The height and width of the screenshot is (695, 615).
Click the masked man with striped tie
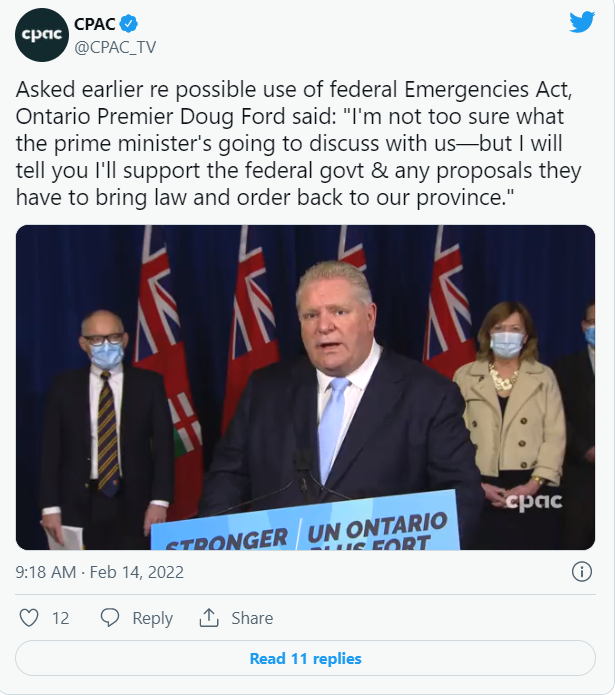pyautogui.click(x=104, y=426)
